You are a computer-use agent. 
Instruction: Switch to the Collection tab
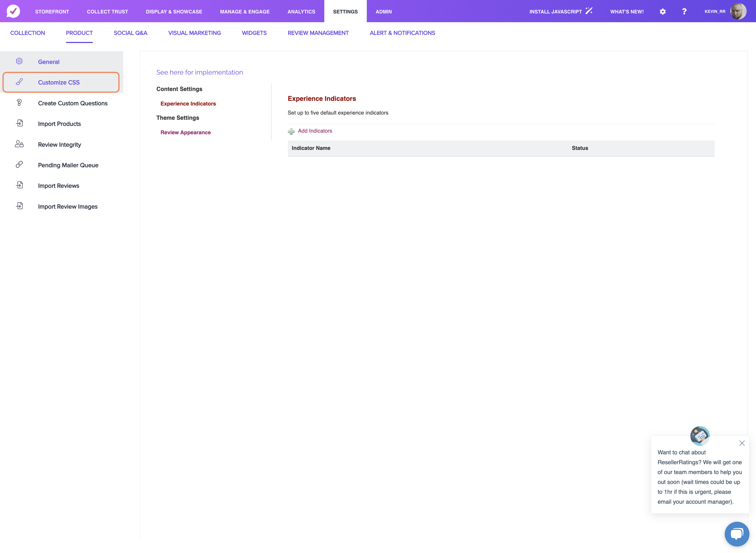pyautogui.click(x=28, y=33)
